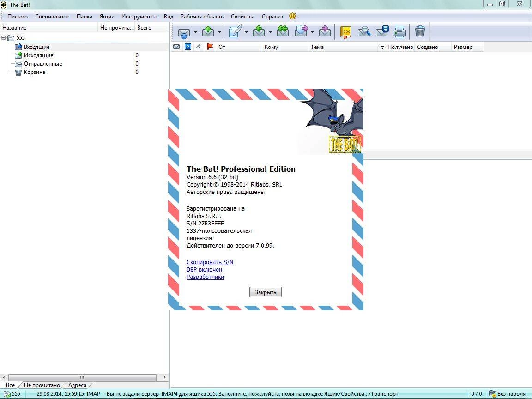Select the Корзина folder

coord(34,72)
